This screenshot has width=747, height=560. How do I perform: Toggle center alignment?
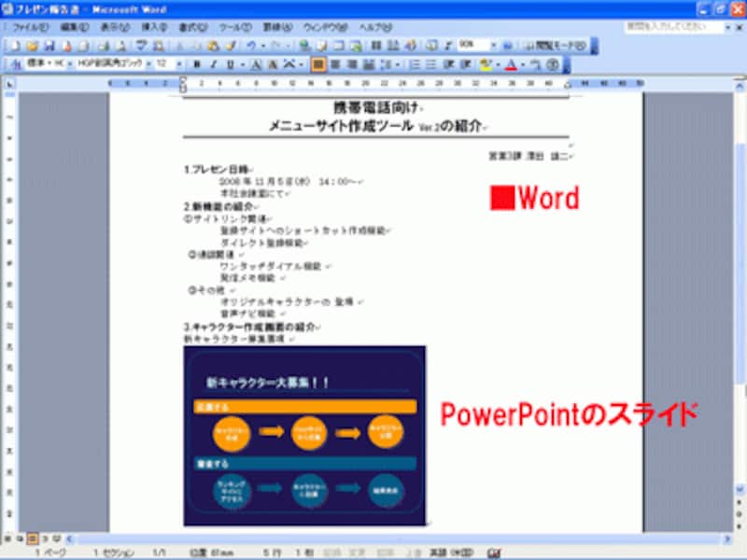click(335, 64)
